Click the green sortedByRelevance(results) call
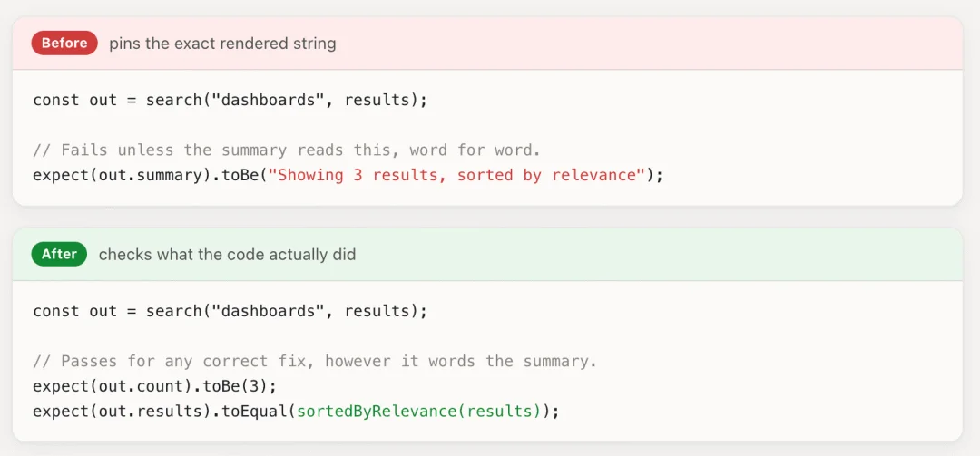 (x=418, y=411)
